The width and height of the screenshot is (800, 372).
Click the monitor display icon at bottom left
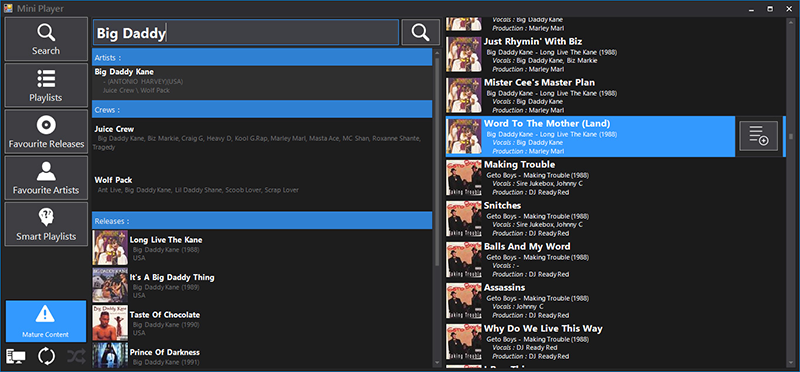16,356
